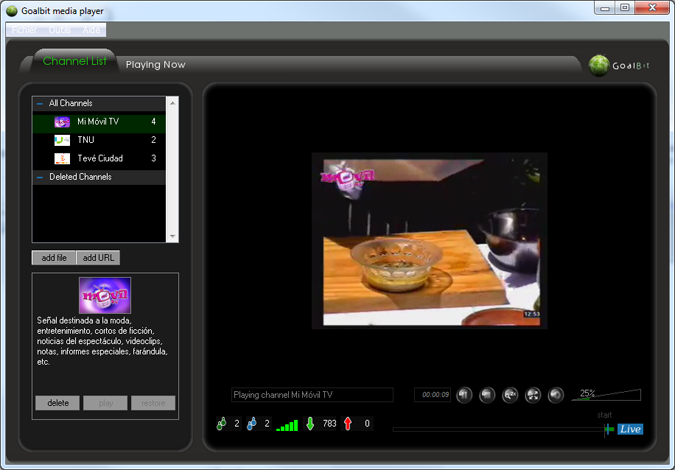Click the green peers icon
Screen dimensions: 675x470
coord(221,424)
